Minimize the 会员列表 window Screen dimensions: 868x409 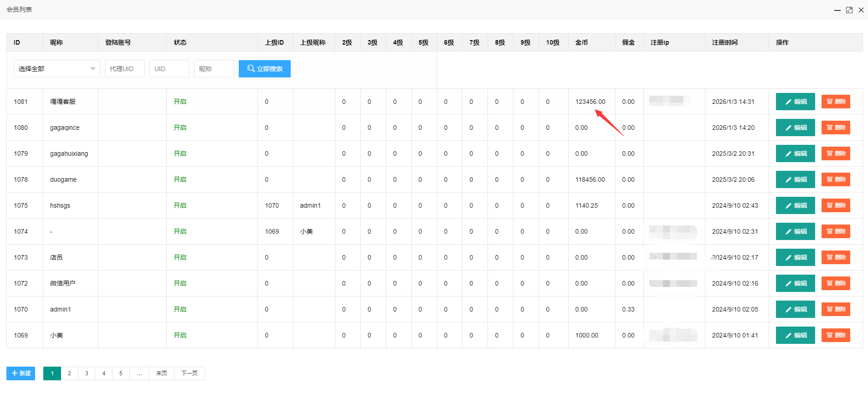[837, 10]
